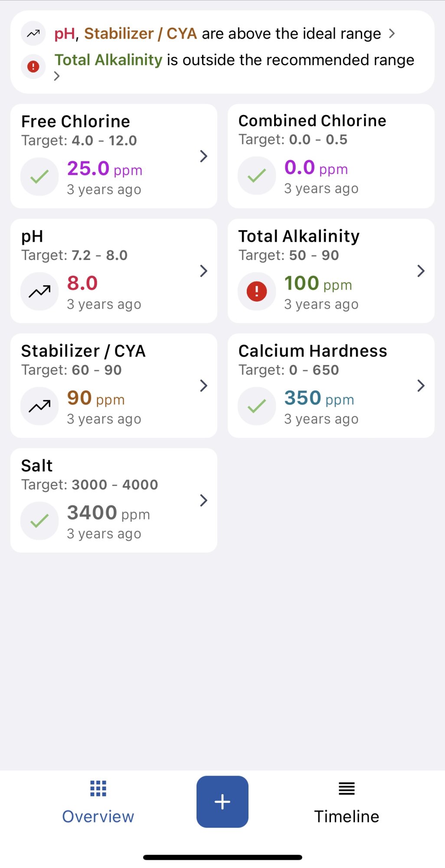
Task: Tap the Overview grid icon
Action: point(98,789)
